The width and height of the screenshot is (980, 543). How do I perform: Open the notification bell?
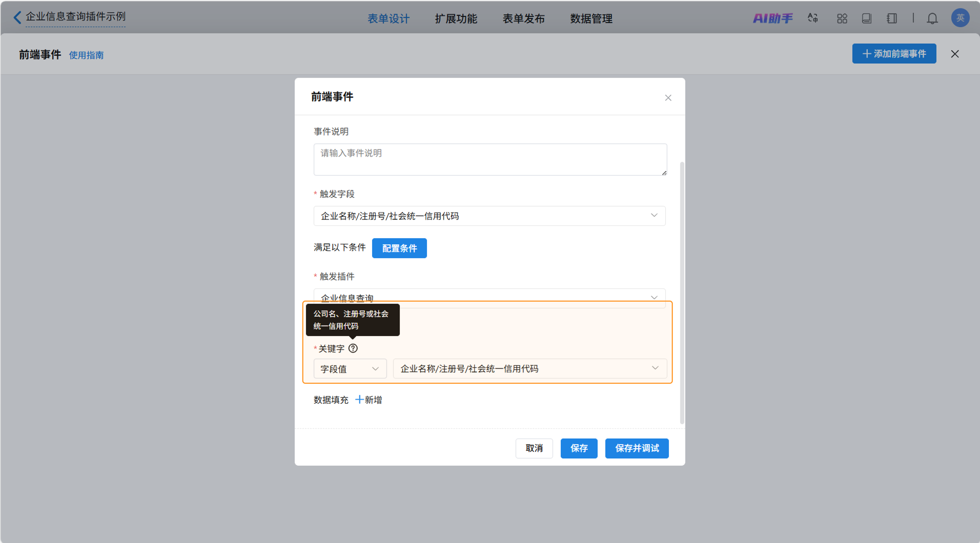click(932, 18)
